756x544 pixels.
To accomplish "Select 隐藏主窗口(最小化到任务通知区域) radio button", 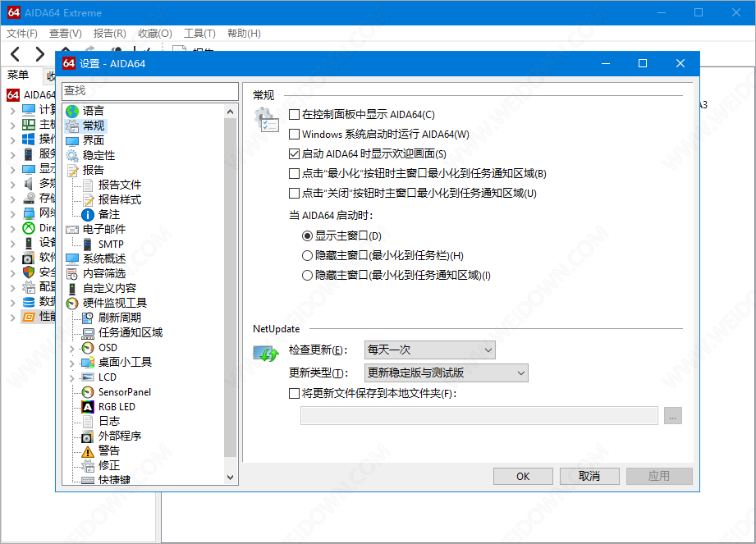I will [307, 276].
